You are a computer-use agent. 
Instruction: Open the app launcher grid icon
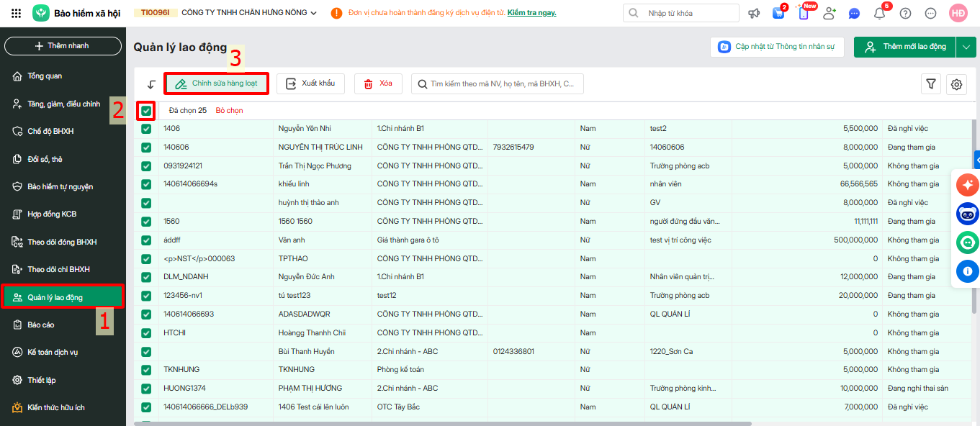coord(17,13)
